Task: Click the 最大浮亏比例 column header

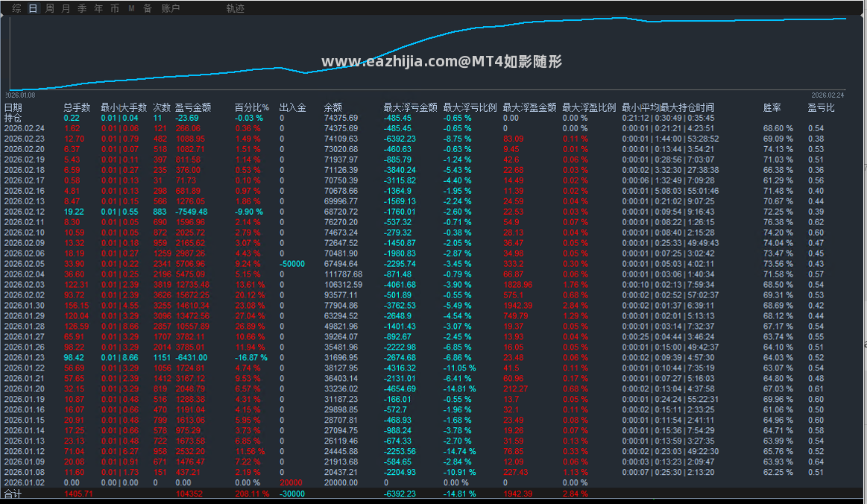Action: 470,107
